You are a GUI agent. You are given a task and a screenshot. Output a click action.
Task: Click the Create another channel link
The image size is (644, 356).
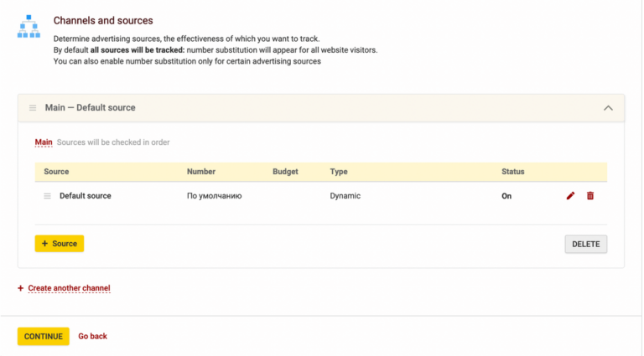pos(69,289)
